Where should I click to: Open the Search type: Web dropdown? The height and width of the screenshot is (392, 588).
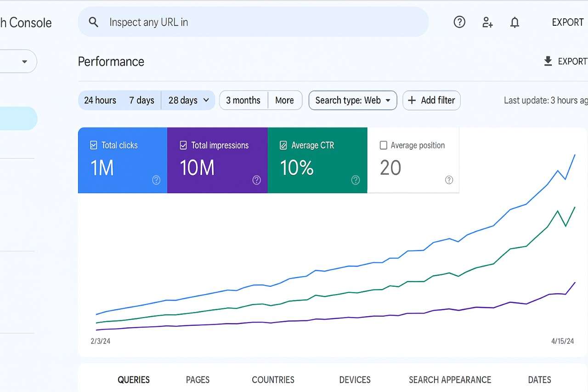pos(353,100)
